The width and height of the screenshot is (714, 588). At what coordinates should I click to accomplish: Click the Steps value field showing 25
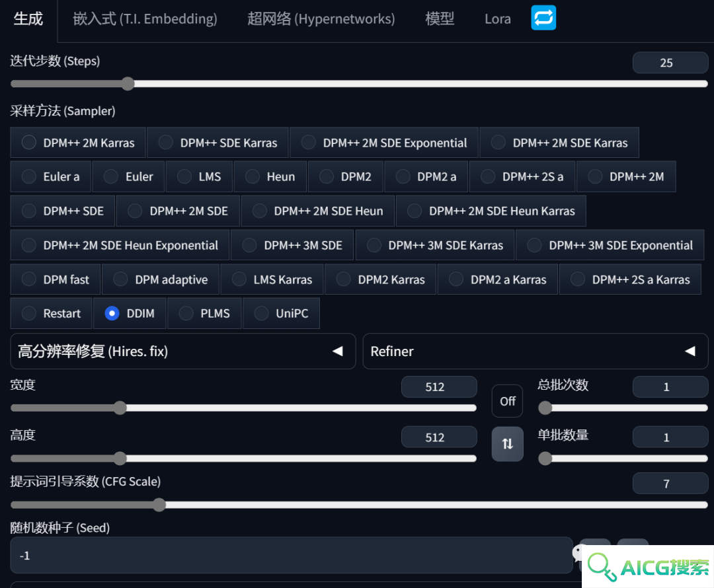tap(670, 62)
